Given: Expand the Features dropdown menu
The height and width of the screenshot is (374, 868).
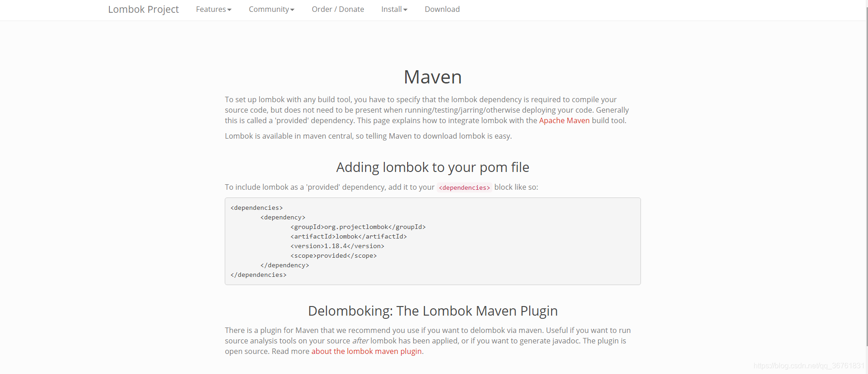Looking at the screenshot, I should [214, 10].
